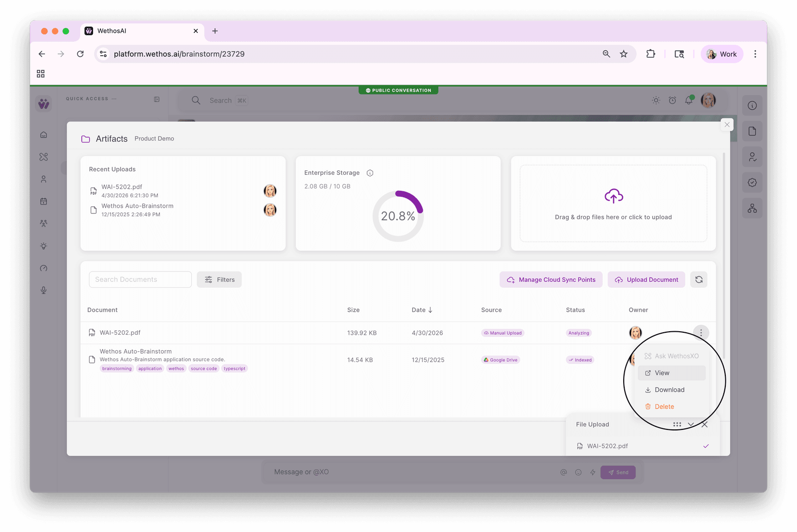The width and height of the screenshot is (797, 532).
Task: Click the Send message button
Action: point(618,472)
